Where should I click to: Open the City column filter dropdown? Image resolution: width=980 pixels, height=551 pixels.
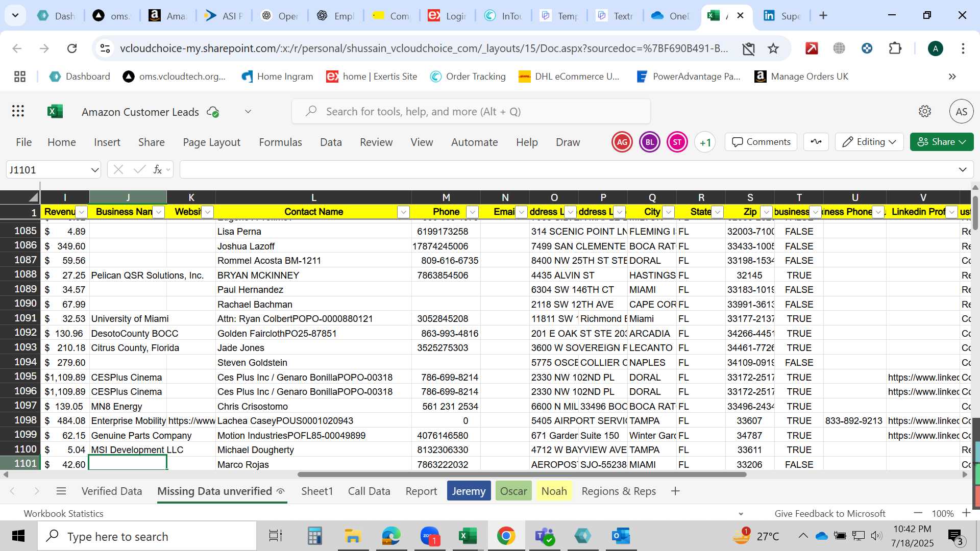pyautogui.click(x=669, y=212)
